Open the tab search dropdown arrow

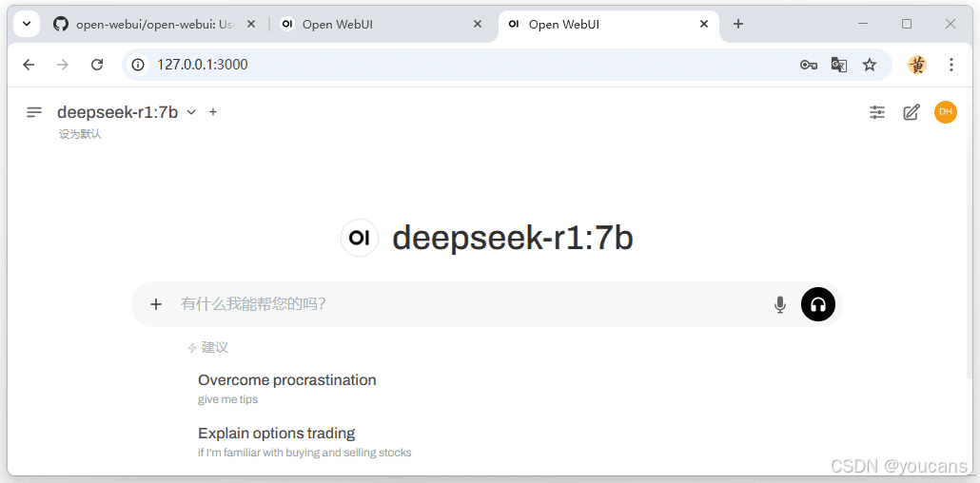(27, 25)
